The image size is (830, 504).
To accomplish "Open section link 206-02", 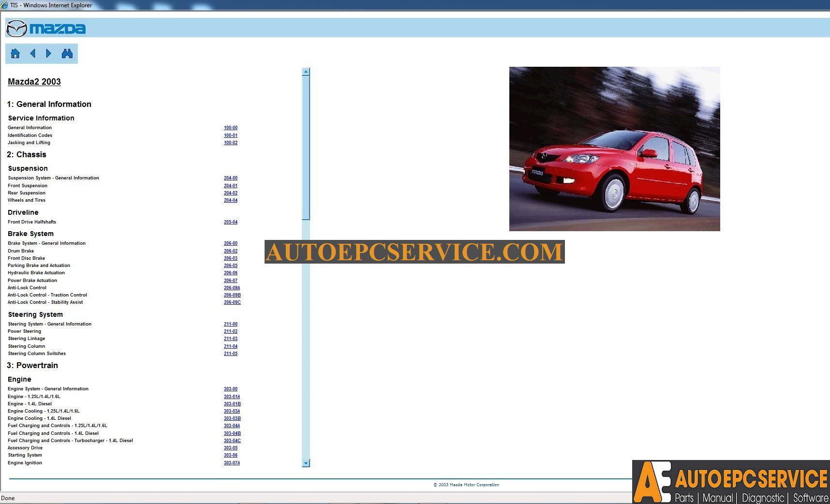I will [x=231, y=251].
